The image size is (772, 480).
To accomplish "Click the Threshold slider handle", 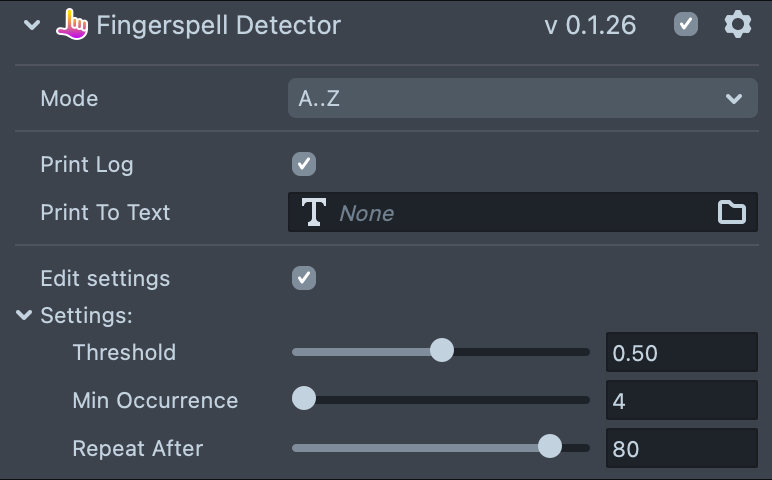I will pos(441,351).
